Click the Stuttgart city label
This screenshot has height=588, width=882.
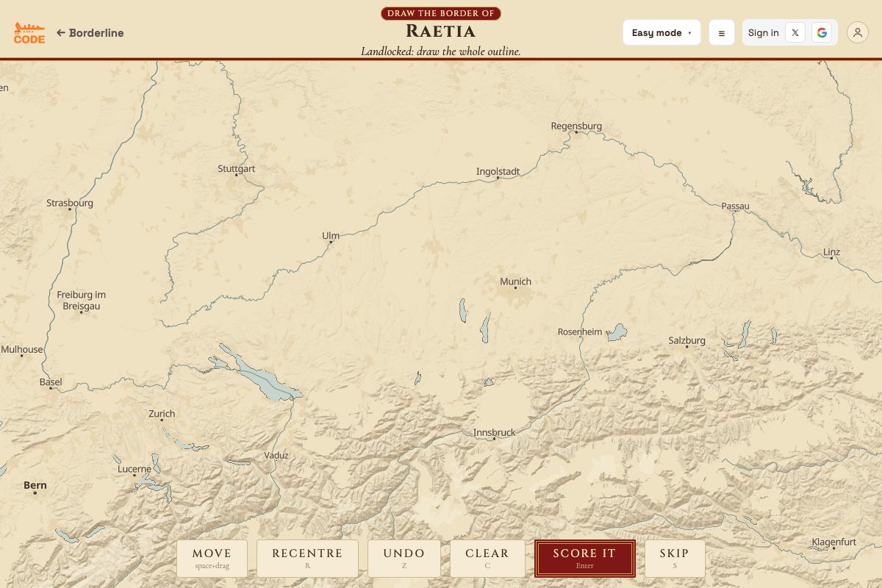click(x=236, y=168)
